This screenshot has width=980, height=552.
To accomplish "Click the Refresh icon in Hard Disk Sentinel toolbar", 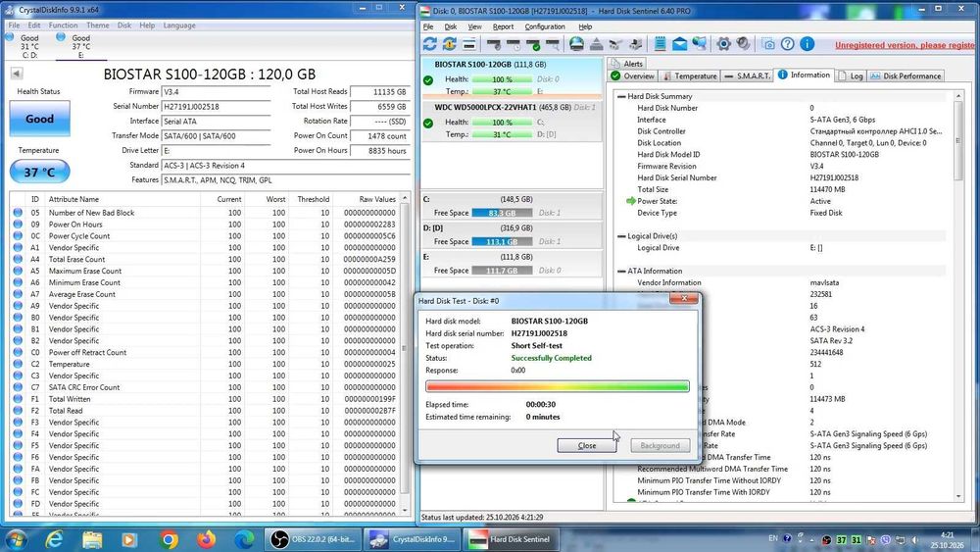I will (430, 44).
